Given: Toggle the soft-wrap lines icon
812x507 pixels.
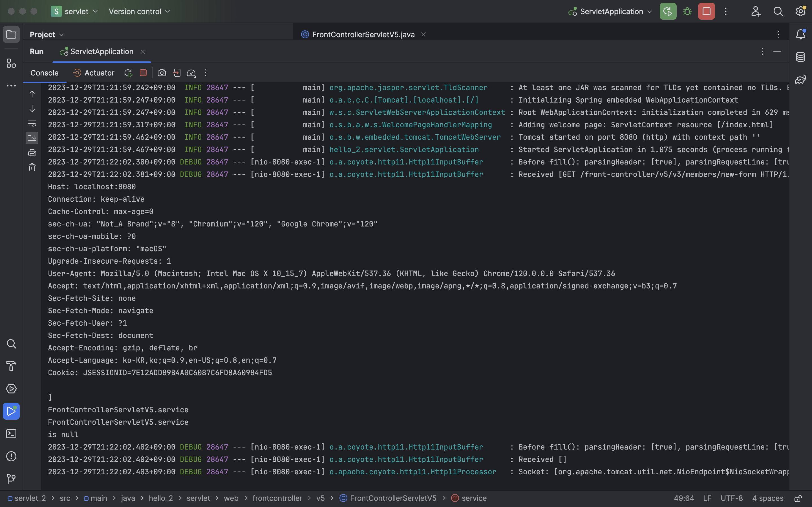Looking at the screenshot, I should pyautogui.click(x=31, y=124).
